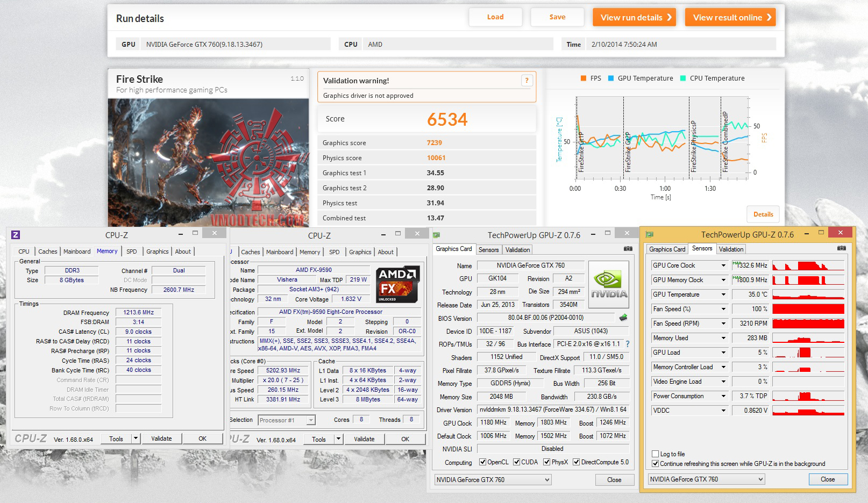Open the GPU Load sensor dropdown
The image size is (868, 503).
[724, 353]
